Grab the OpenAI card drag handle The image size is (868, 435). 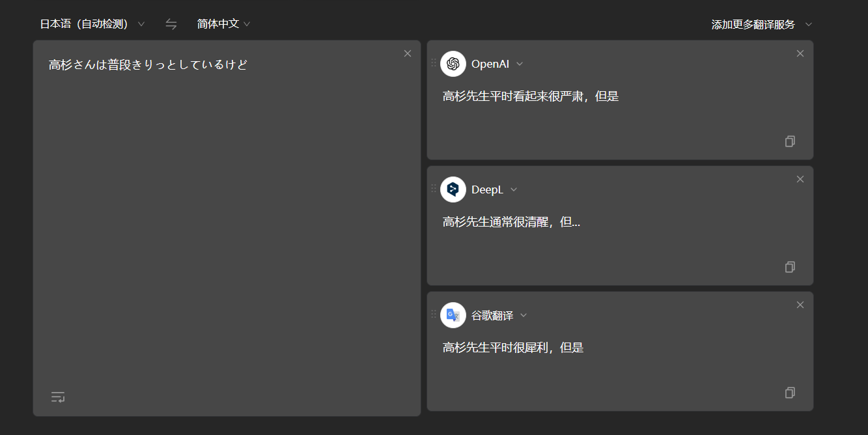pyautogui.click(x=434, y=63)
